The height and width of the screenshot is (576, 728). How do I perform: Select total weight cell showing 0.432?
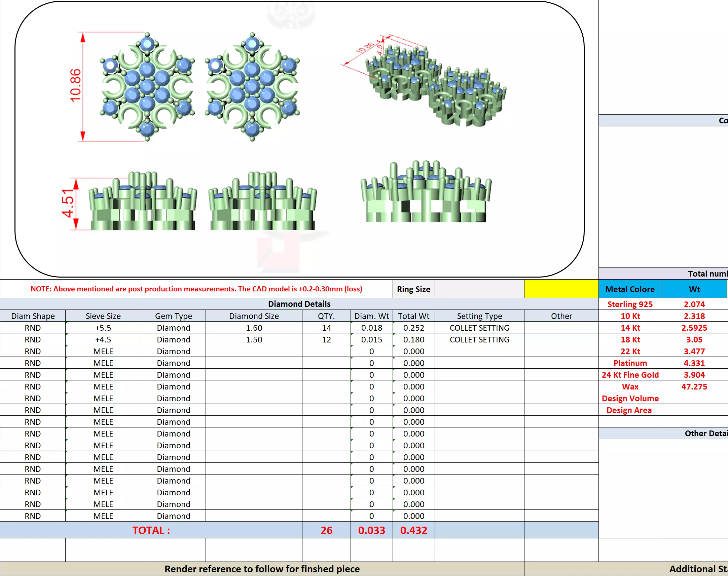tap(413, 530)
